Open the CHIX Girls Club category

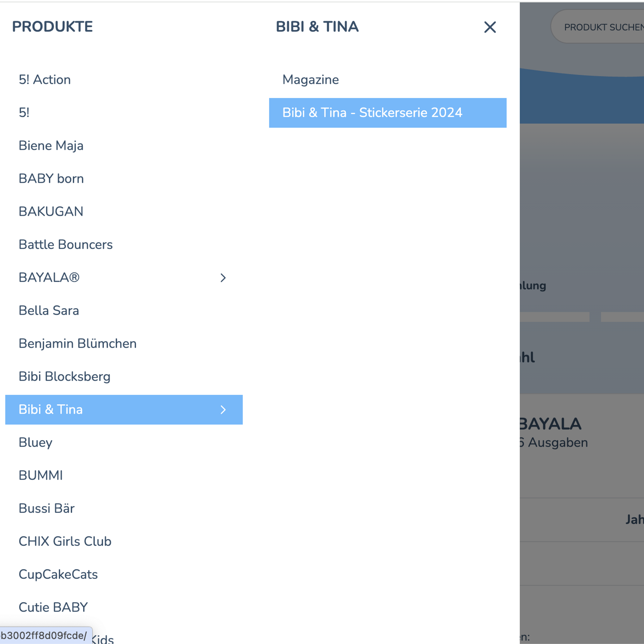click(x=65, y=541)
